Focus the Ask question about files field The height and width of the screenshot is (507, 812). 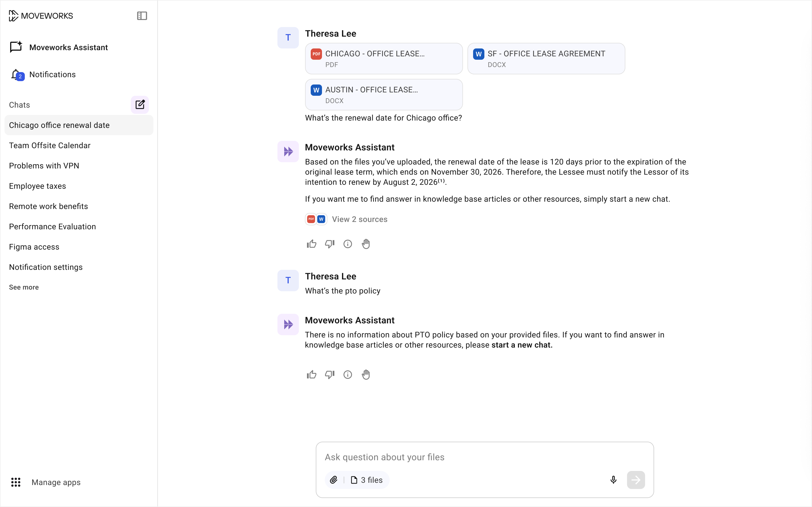coord(470,457)
